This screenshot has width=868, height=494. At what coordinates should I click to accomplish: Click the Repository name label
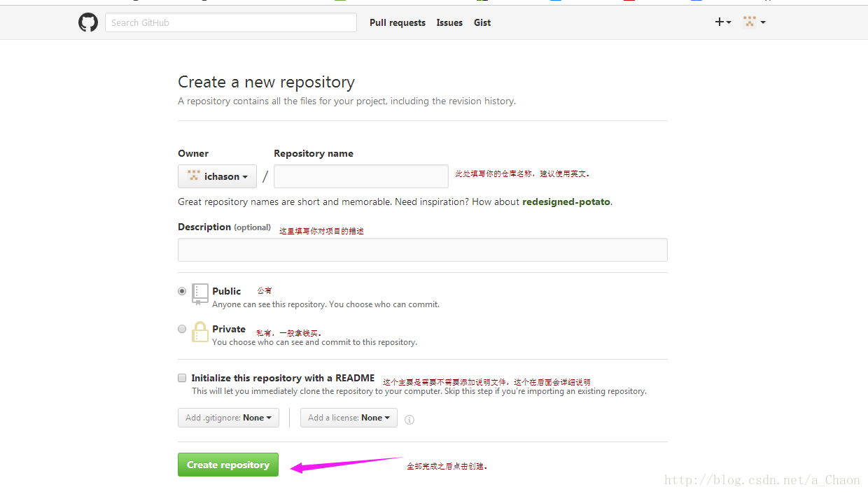(x=314, y=153)
